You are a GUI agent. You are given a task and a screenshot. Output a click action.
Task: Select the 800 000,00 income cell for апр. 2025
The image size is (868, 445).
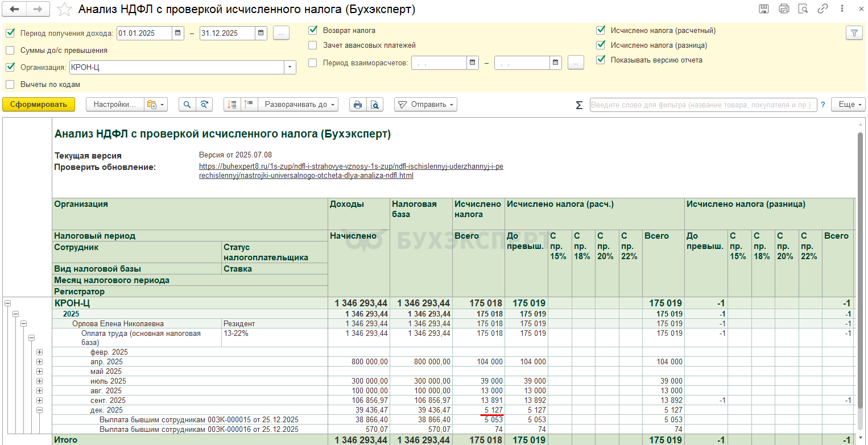coord(359,362)
